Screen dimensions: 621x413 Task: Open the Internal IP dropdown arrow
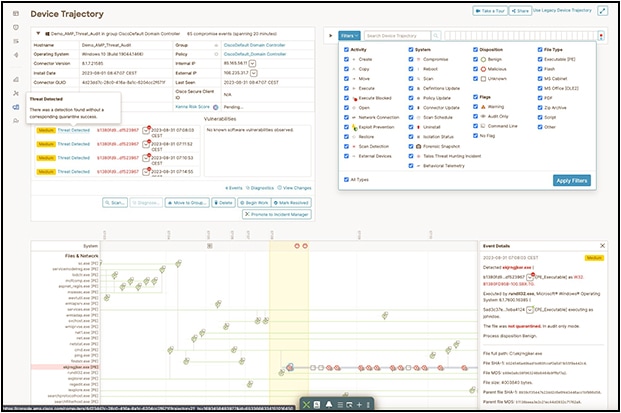point(252,63)
